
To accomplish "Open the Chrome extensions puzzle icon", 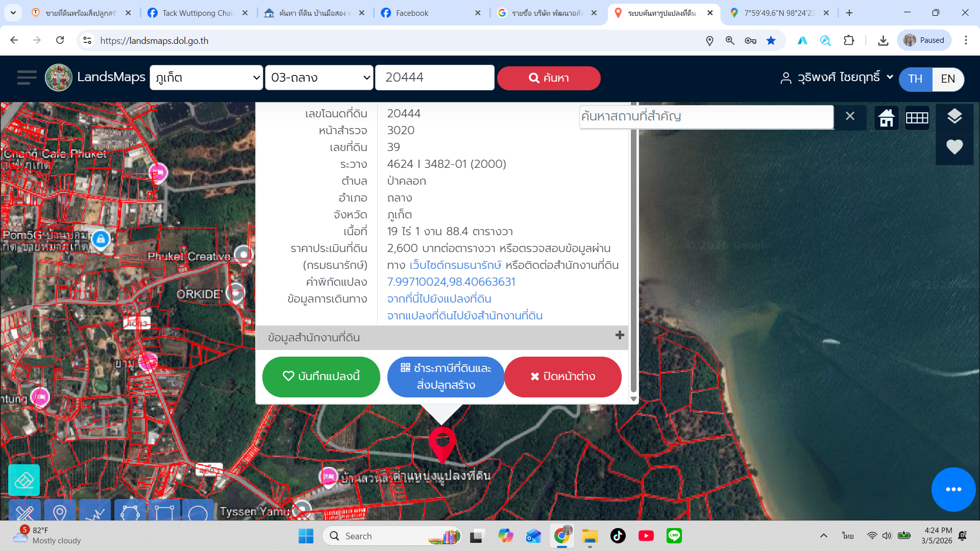I will [x=849, y=40].
